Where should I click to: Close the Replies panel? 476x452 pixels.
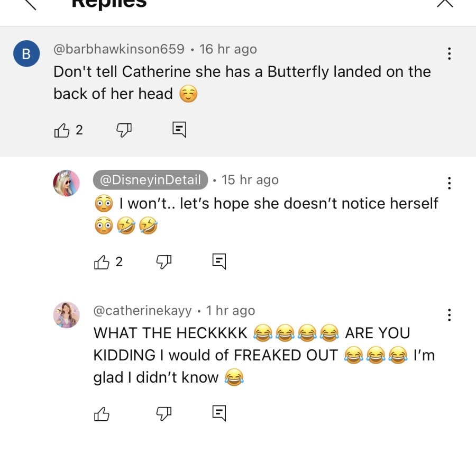(445, 3)
